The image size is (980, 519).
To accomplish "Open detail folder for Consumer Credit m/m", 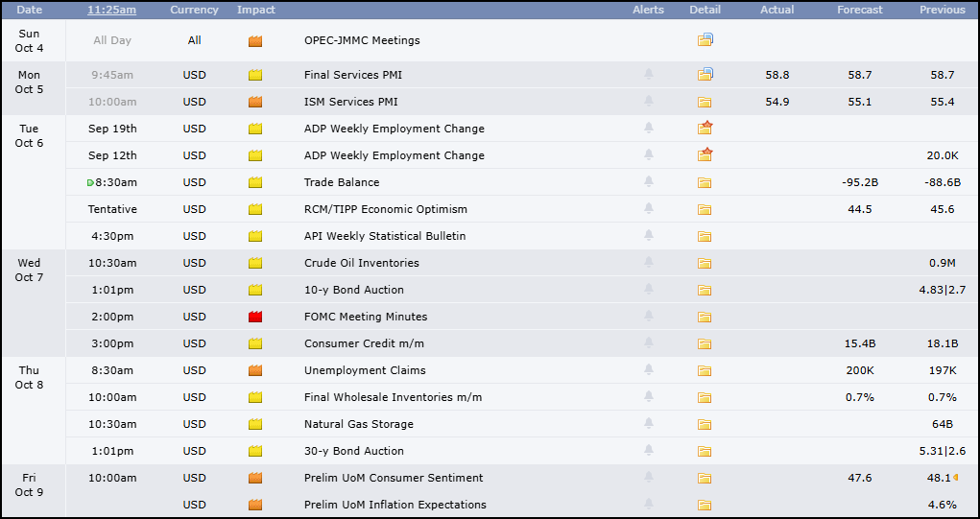I will pyautogui.click(x=705, y=343).
